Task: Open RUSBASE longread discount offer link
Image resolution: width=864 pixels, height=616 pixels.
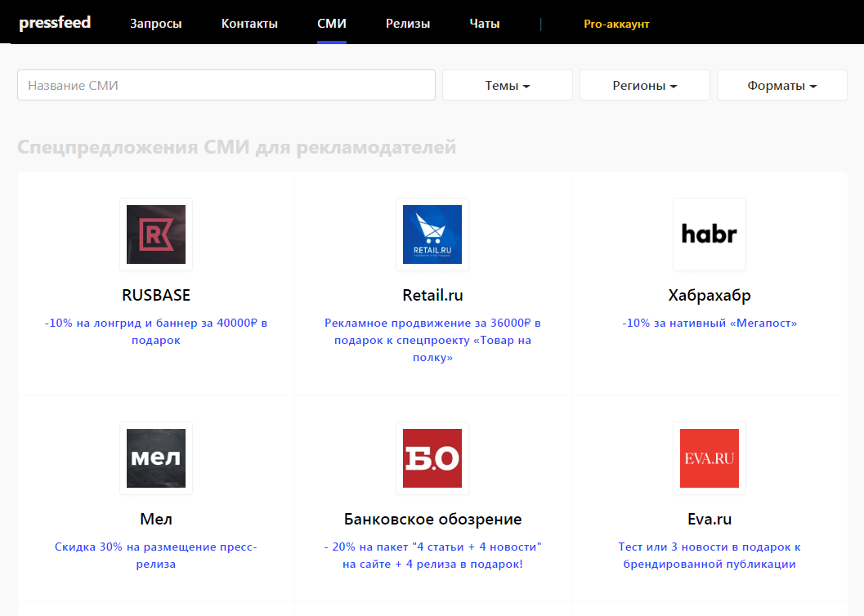Action: [155, 331]
